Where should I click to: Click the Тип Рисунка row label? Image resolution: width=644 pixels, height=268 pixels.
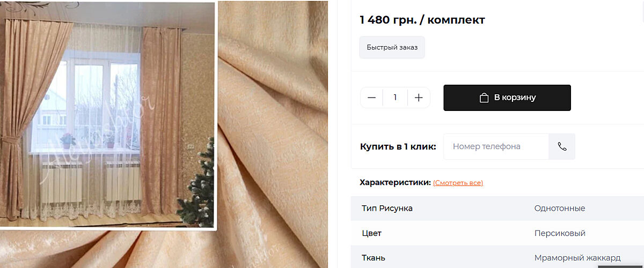point(387,208)
